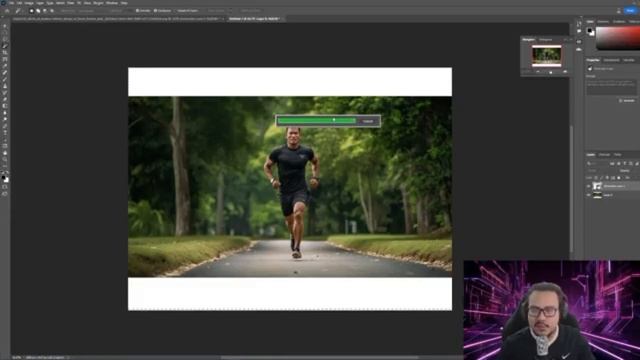Viewport: 640px width, 360px height.
Task: Toggle lock position in Layers panel
Action: pyautogui.click(x=607, y=178)
